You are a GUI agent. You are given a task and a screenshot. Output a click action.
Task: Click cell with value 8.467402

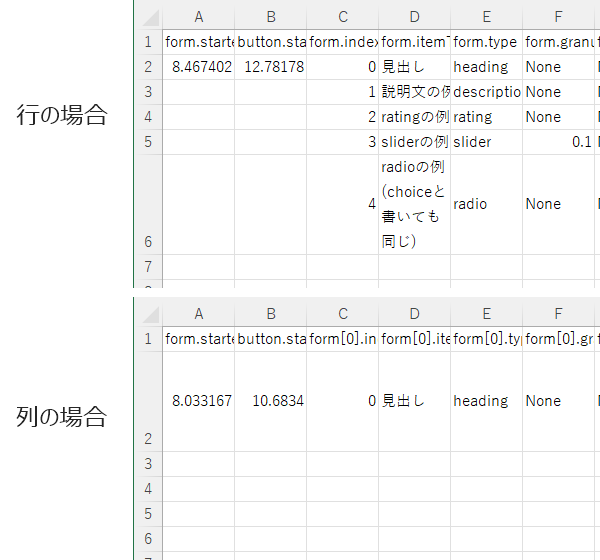coord(199,67)
